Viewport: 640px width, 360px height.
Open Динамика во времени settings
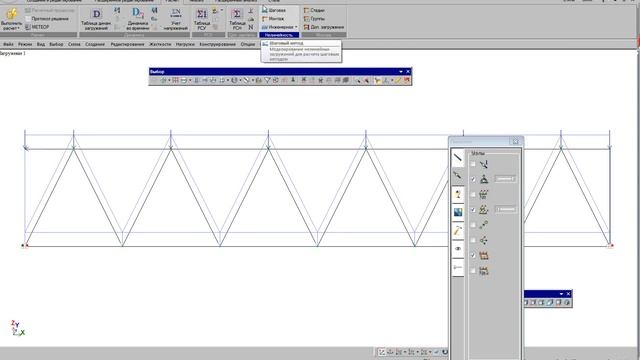pyautogui.click(x=137, y=20)
